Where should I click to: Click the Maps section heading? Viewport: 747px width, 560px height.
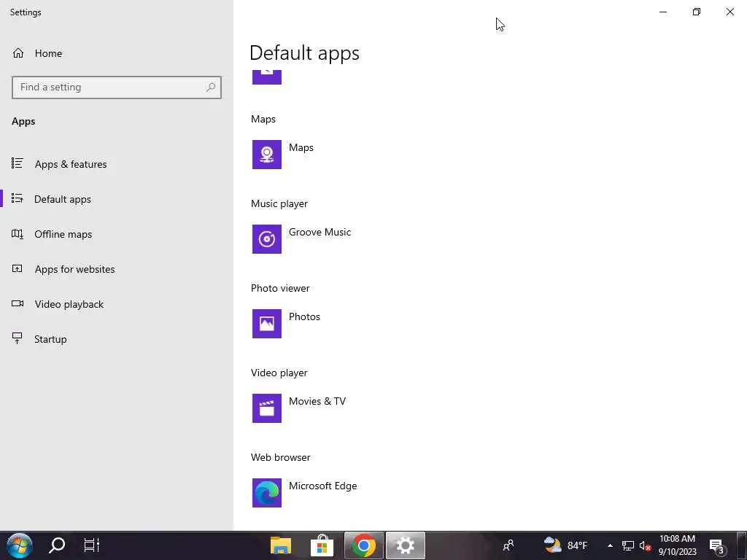click(x=263, y=119)
